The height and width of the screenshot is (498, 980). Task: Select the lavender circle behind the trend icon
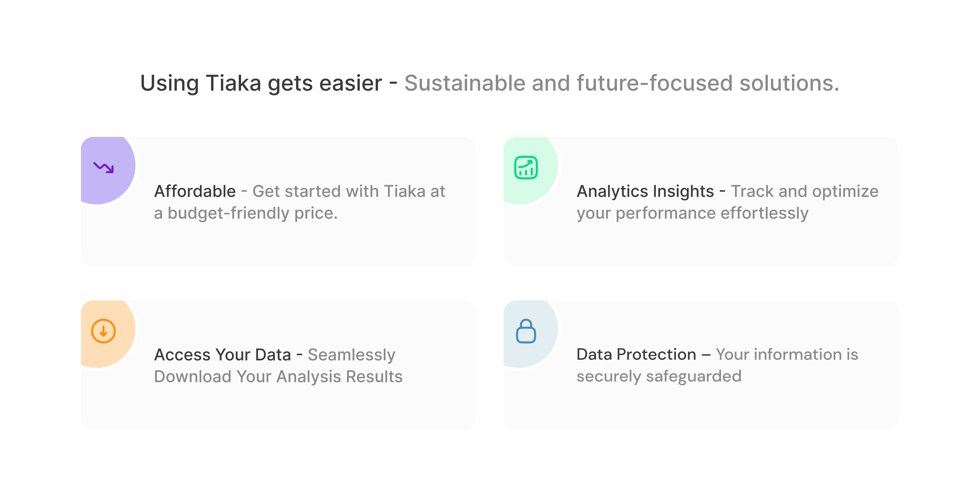(118, 187)
